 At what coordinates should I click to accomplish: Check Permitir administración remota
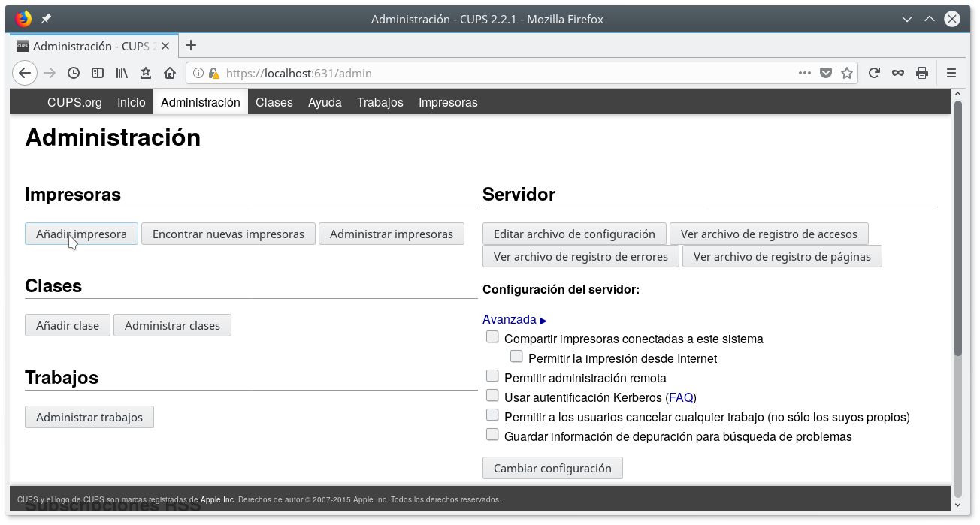[492, 376]
